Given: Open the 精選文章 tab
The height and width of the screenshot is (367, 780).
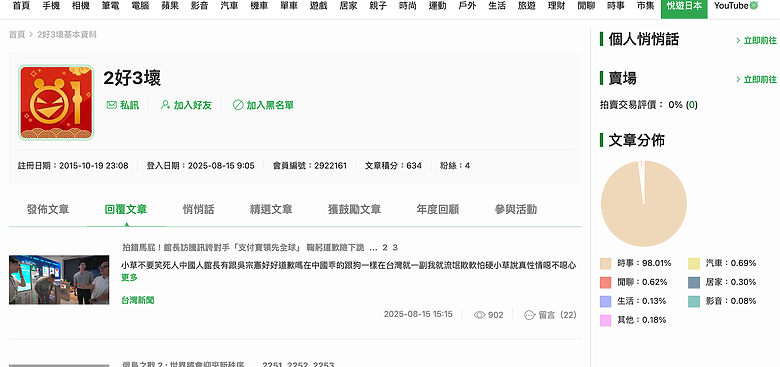Looking at the screenshot, I should (271, 209).
